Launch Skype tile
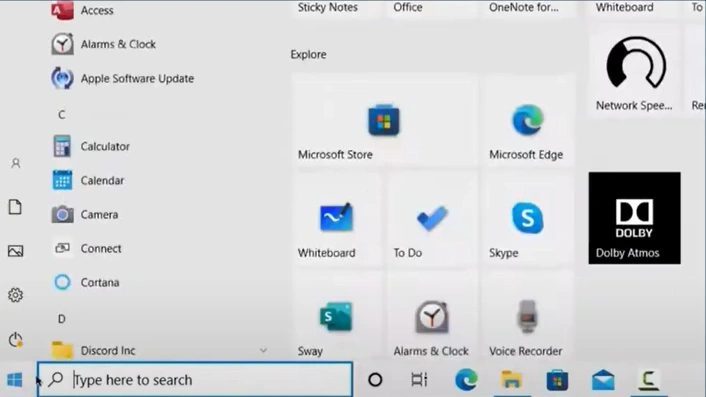 click(527, 219)
